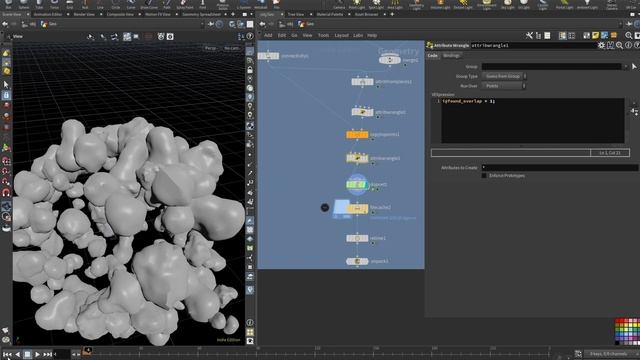This screenshot has height=360, width=640.
Task: Select the Tube shelf tool
Action: click(x=39, y=4)
